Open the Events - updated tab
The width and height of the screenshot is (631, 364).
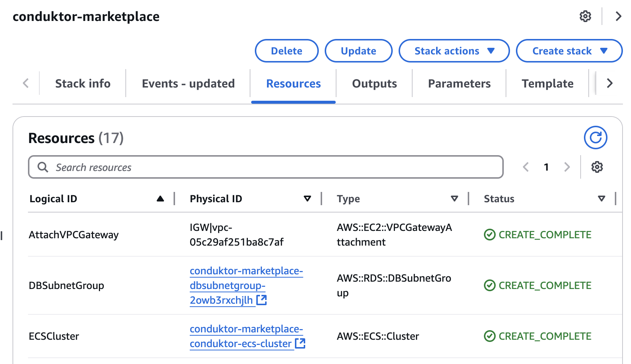point(188,83)
